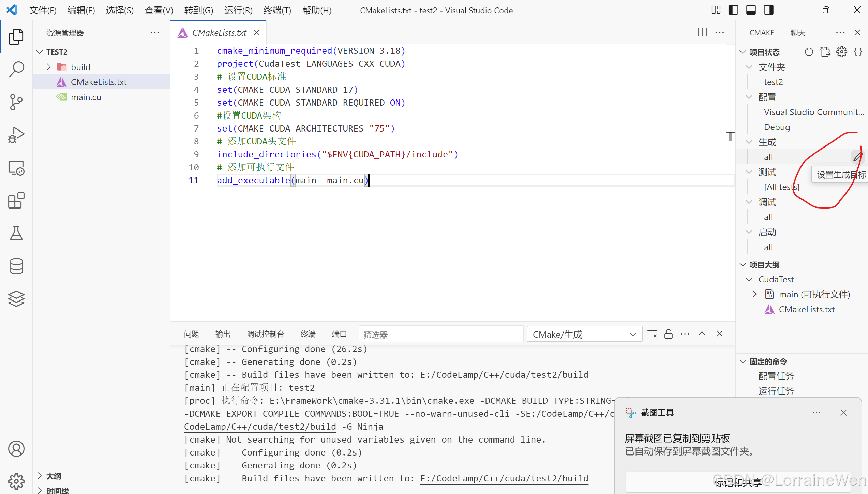
Task: Open the CMake/生成 output channel dropdown
Action: pos(584,334)
